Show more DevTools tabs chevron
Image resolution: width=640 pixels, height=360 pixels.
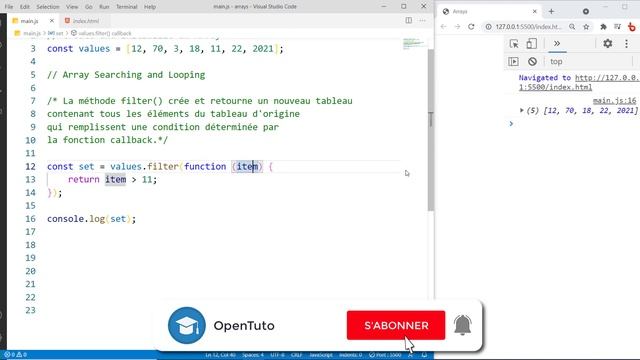point(557,44)
